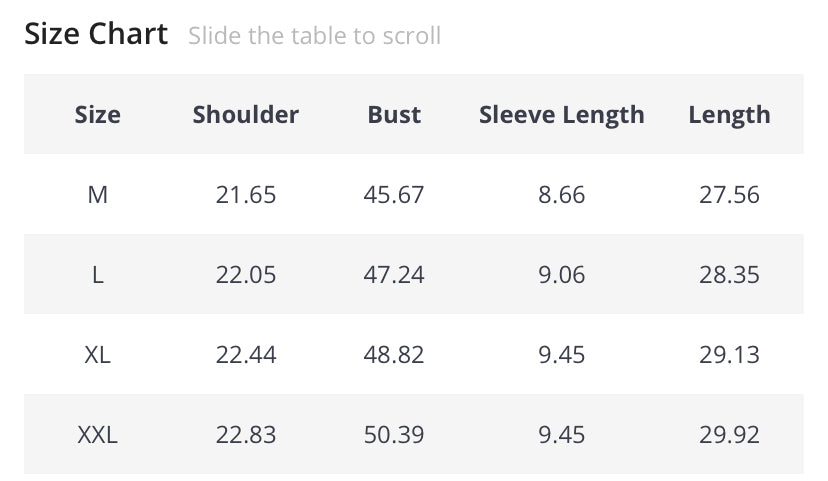Click the L size row label

tap(98, 275)
